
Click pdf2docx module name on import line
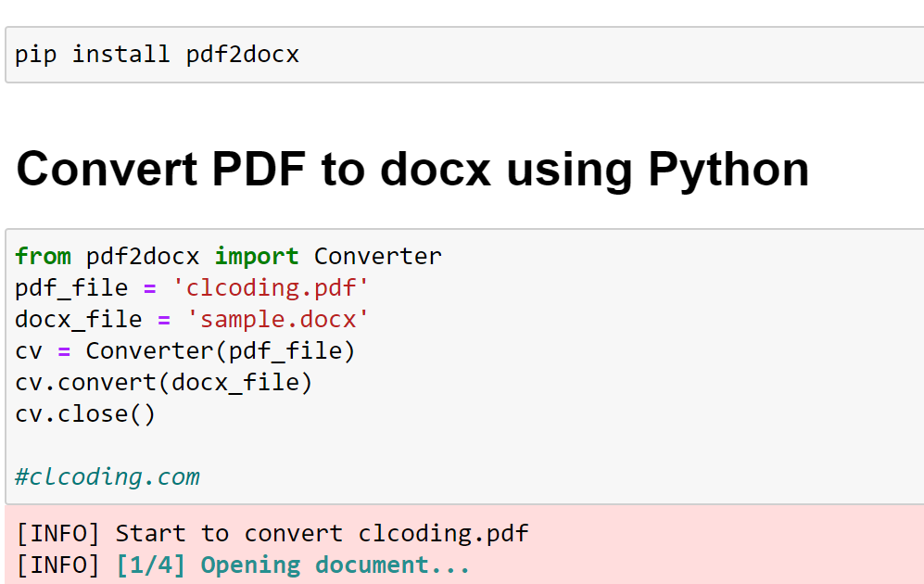tap(143, 257)
